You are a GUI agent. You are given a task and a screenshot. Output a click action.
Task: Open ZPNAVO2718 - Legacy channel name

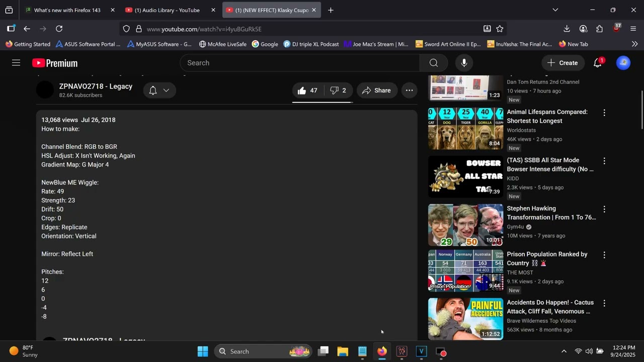pyautogui.click(x=96, y=86)
